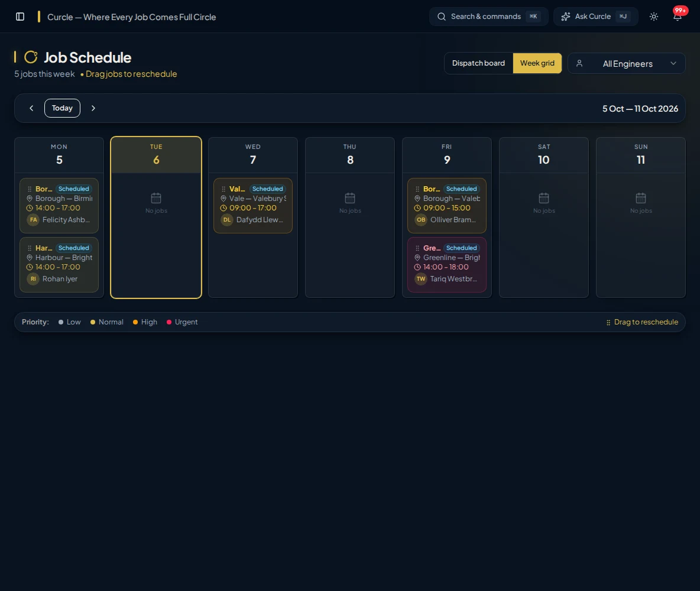This screenshot has width=700, height=591.
Task: Select the Sunday 11 day header
Action: coord(641,155)
